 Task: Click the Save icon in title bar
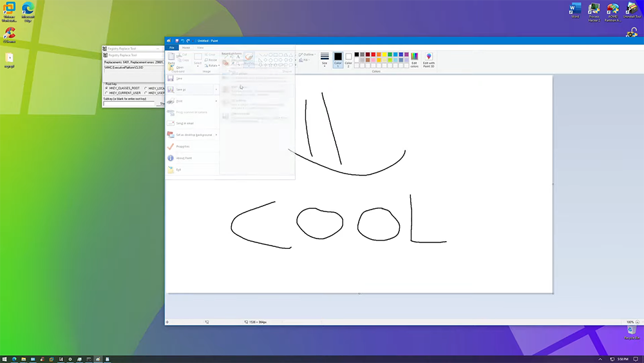tap(177, 41)
